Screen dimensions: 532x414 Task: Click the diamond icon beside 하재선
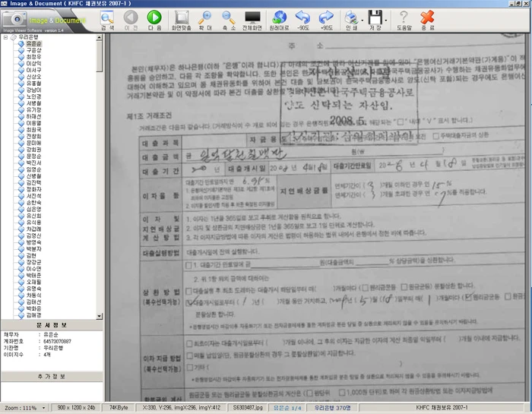tap(21, 117)
